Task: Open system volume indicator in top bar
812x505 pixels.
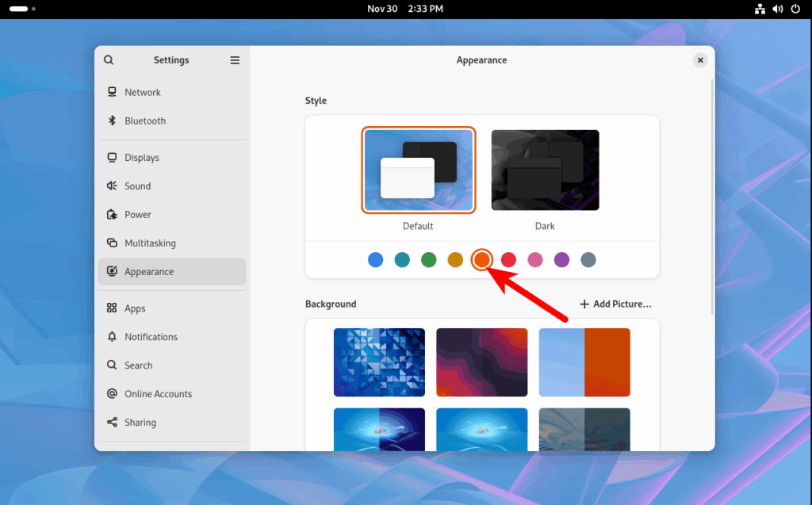Action: click(777, 9)
